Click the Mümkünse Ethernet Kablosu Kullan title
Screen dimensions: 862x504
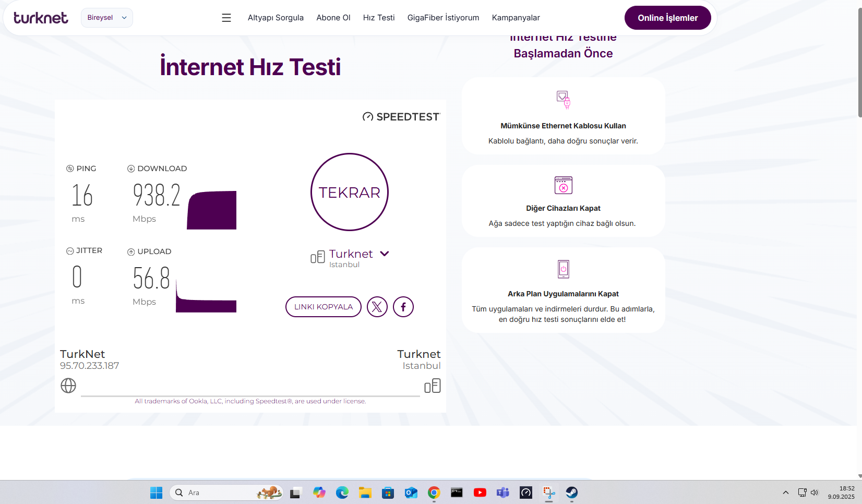point(564,126)
